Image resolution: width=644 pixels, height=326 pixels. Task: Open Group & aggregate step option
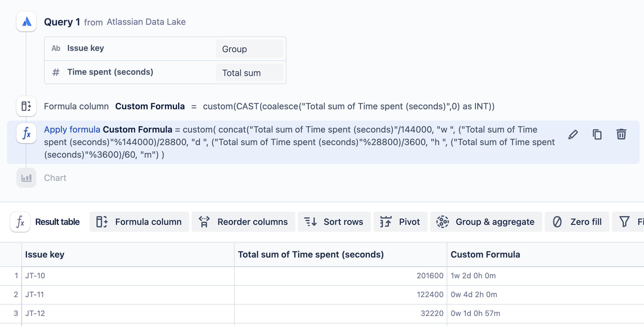486,222
